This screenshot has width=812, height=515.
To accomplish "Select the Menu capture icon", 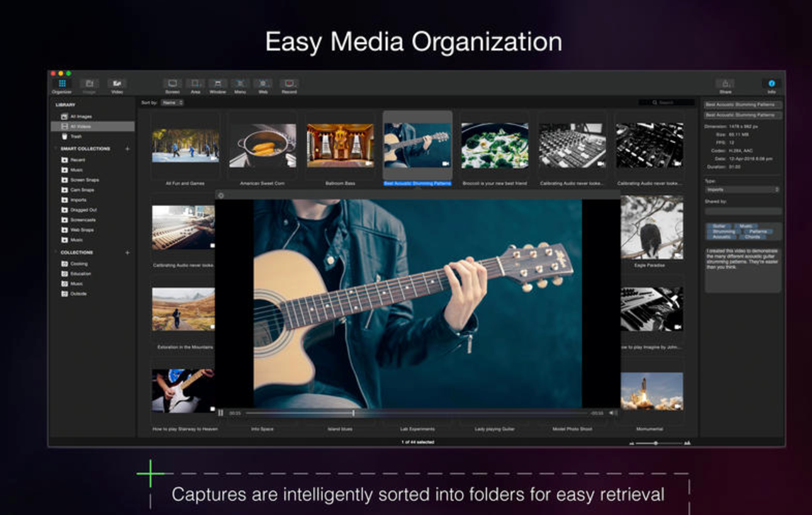I will pyautogui.click(x=240, y=82).
